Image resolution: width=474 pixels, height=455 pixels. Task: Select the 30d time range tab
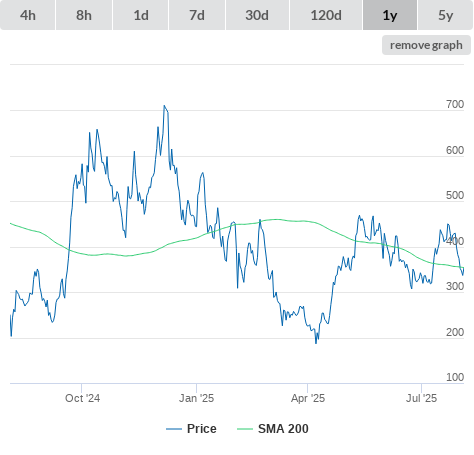pyautogui.click(x=257, y=15)
